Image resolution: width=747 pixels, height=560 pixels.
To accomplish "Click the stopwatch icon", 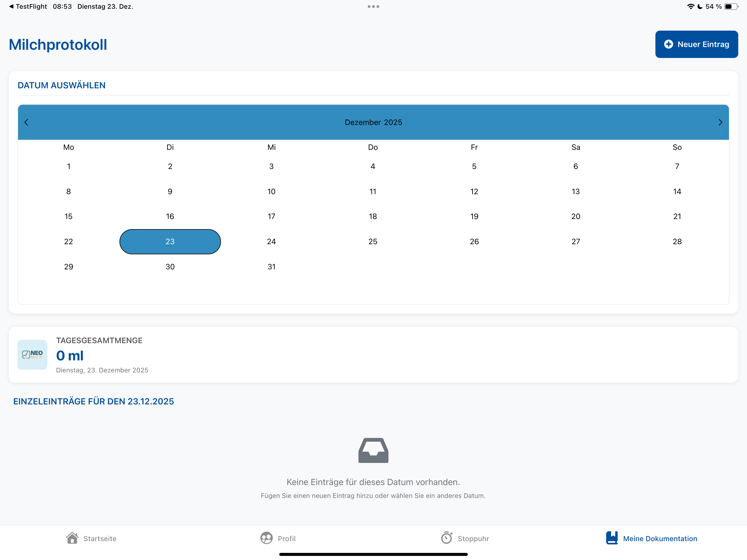I will pos(447,538).
